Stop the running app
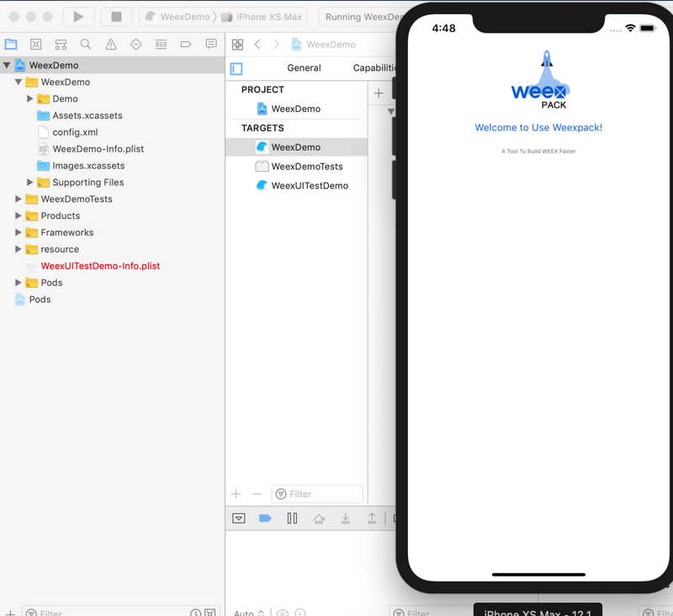This screenshot has height=616, width=673. pyautogui.click(x=116, y=17)
